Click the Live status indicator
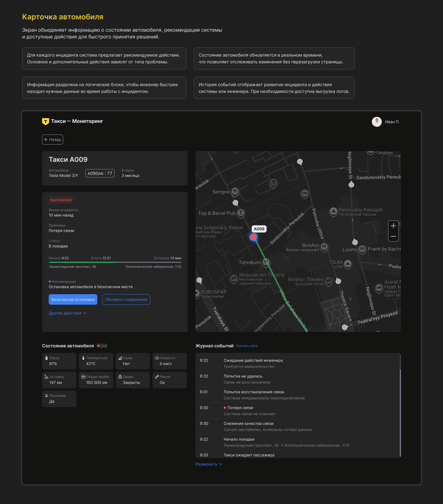 click(x=102, y=346)
